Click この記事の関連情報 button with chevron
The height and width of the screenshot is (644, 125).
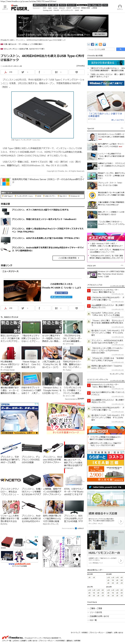coord(68,258)
